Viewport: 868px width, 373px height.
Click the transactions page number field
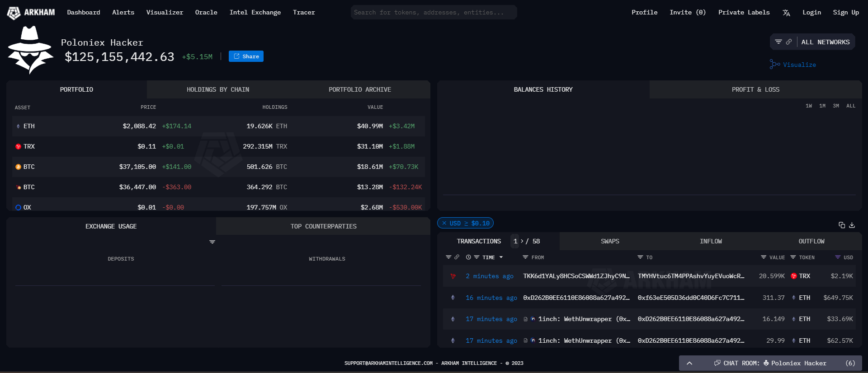pyautogui.click(x=515, y=241)
